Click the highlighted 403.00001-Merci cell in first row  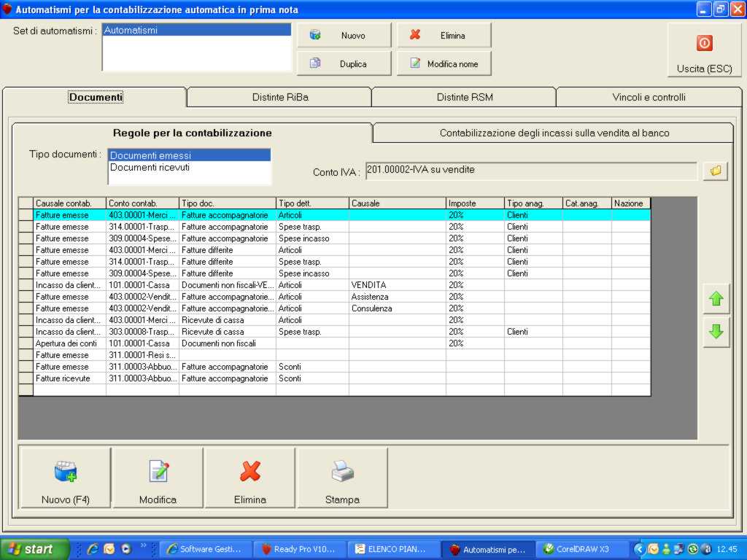[142, 215]
